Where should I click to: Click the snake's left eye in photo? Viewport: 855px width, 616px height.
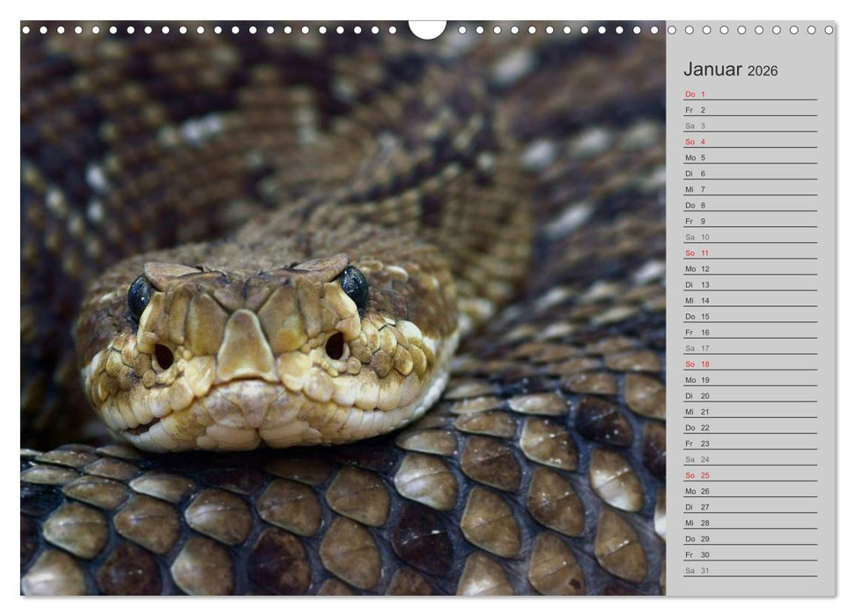[x=139, y=296]
